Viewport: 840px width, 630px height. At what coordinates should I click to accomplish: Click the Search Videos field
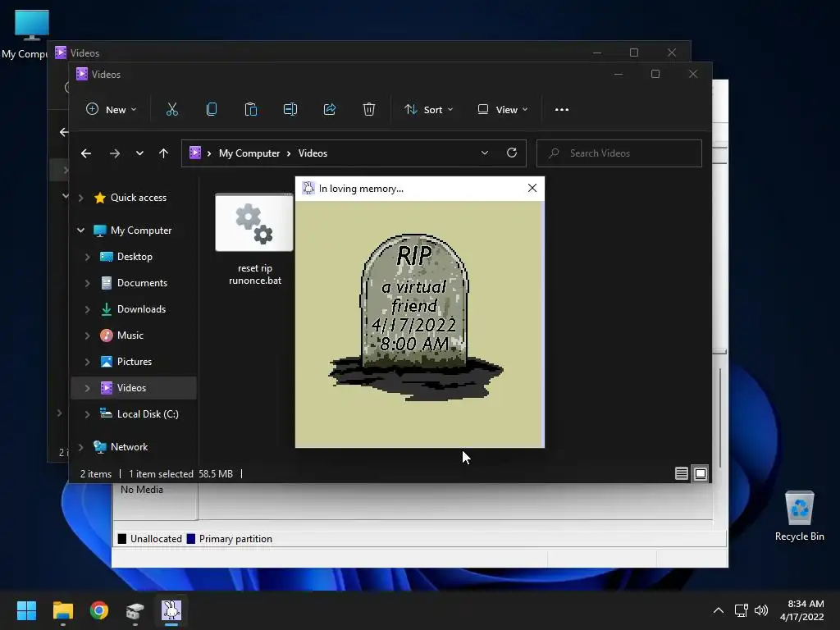619,153
